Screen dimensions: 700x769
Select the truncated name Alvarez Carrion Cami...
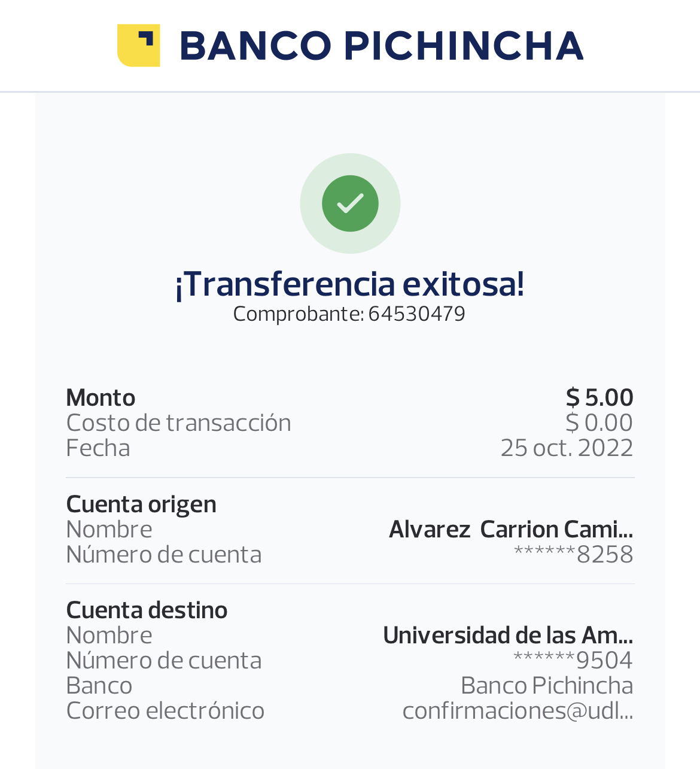(x=510, y=530)
